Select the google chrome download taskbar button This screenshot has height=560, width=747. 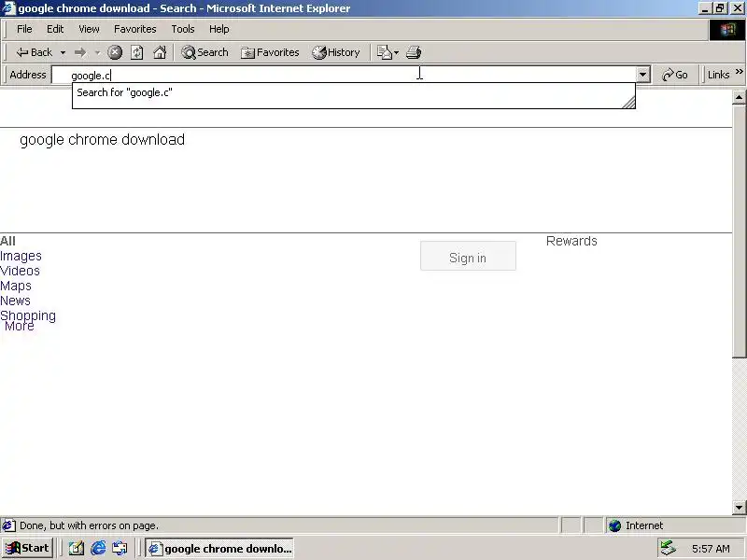[219, 549]
